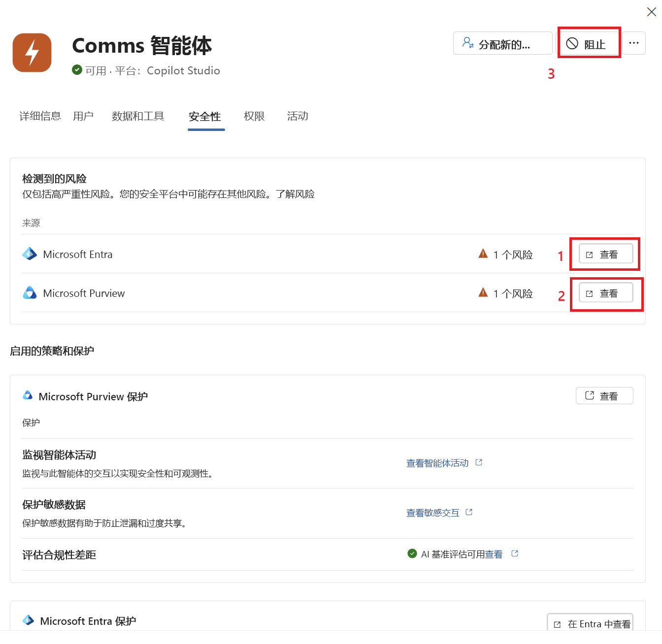Screen dimensions: 662x644
Task: Click the 平台：Copilot Studio text
Action: pos(167,70)
